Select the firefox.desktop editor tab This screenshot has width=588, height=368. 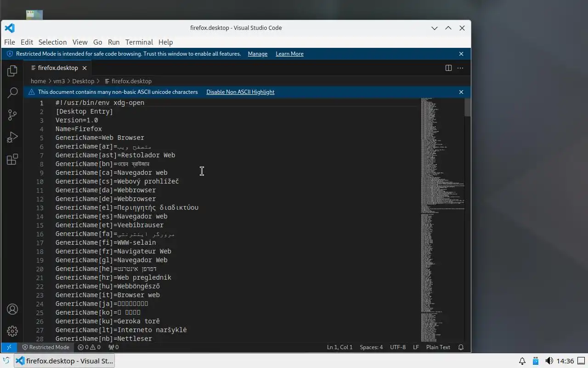(57, 68)
